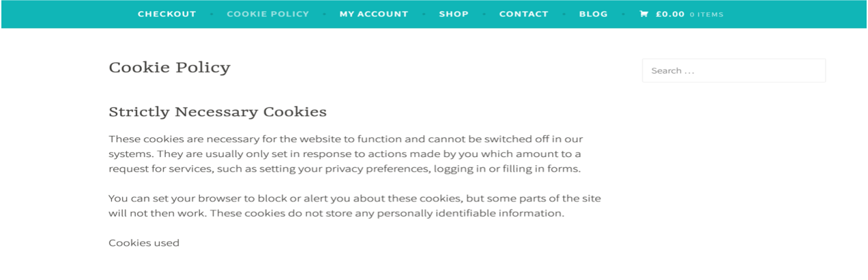Select Cookie Policy in the navigation bar

[268, 14]
